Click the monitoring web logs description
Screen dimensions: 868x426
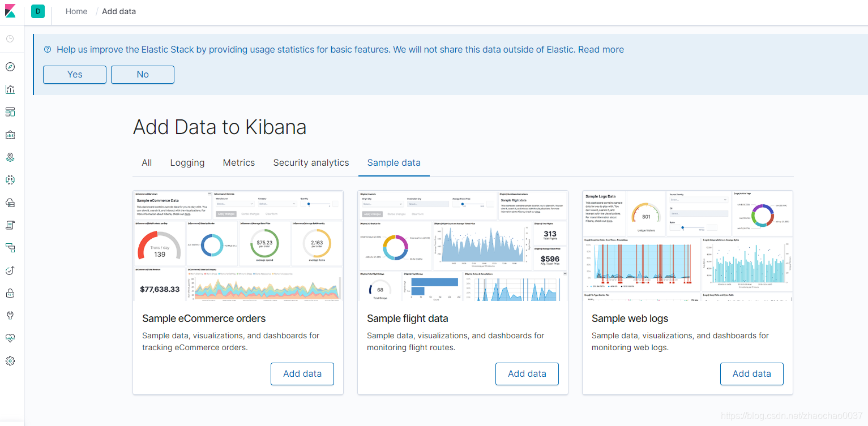click(x=681, y=342)
